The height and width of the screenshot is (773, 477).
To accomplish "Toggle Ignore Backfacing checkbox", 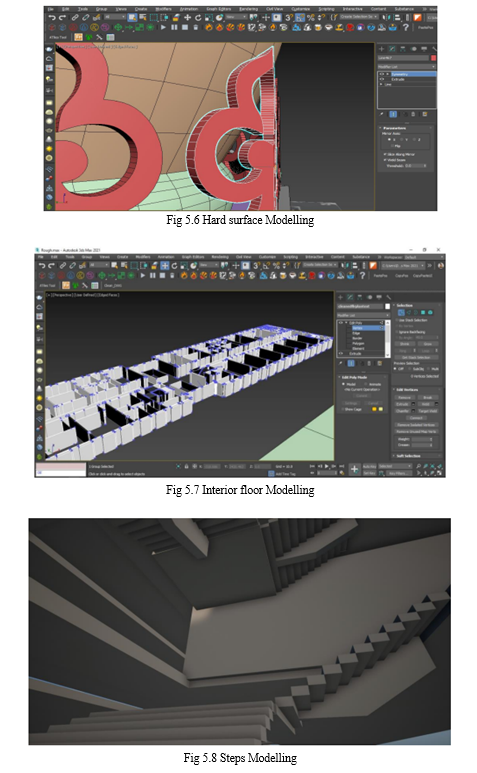I will click(397, 332).
